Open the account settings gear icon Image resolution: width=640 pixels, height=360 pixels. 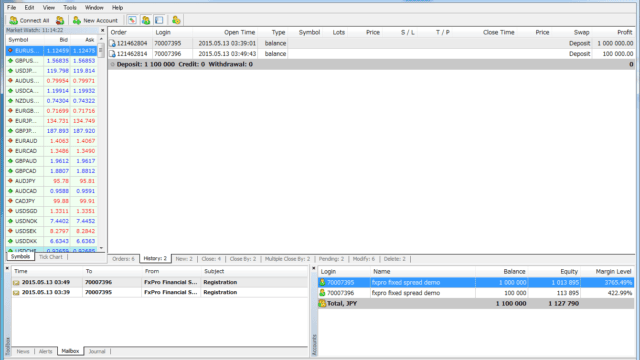tap(176, 20)
